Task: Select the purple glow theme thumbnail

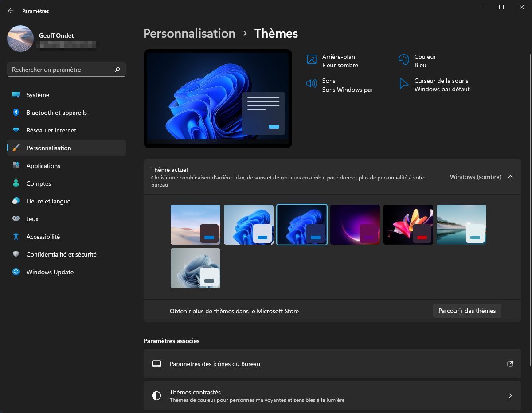Action: [355, 225]
